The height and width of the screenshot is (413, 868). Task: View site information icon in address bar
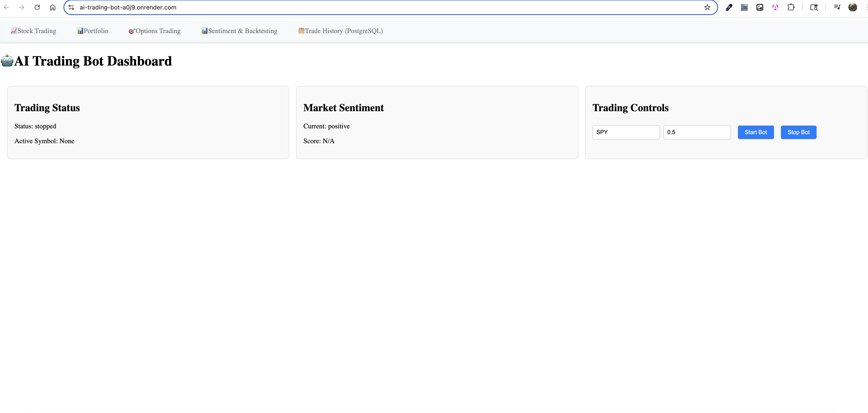(x=71, y=7)
